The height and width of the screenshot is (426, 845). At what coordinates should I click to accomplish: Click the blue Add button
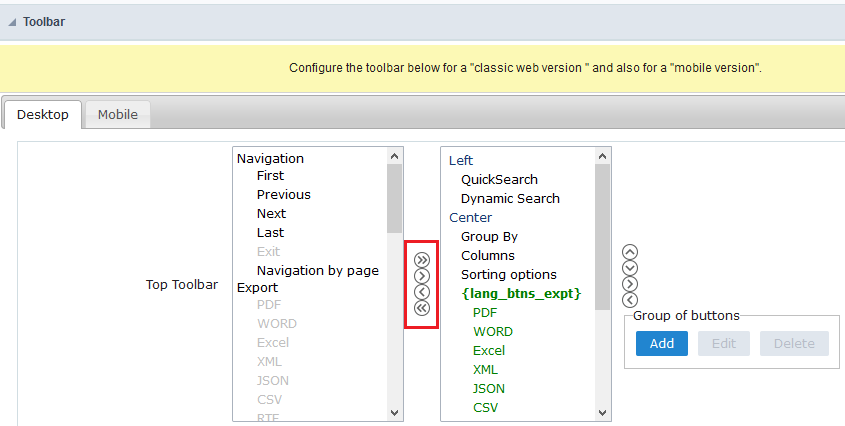pyautogui.click(x=661, y=343)
